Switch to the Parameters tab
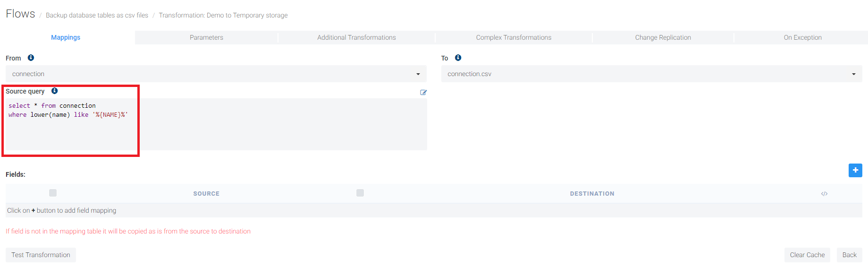The height and width of the screenshot is (268, 868). pos(206,37)
